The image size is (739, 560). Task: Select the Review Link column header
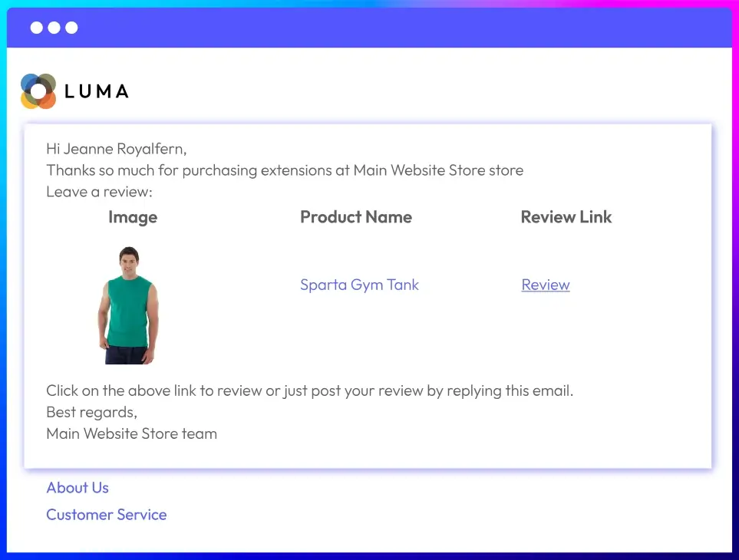(x=566, y=217)
